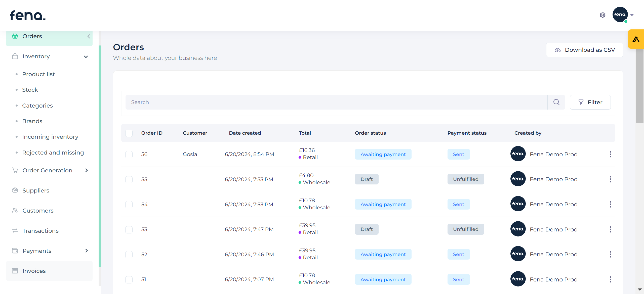Click the Transactions arrows icon
644x294 pixels.
point(15,231)
